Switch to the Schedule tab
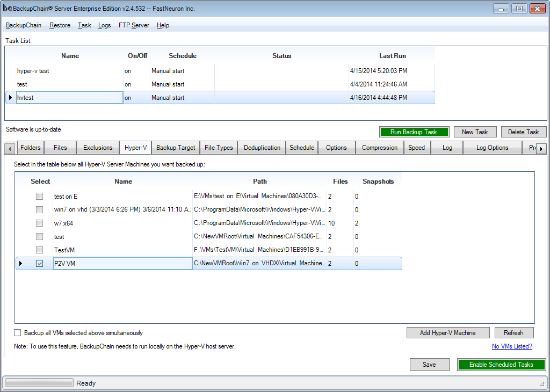 pos(302,148)
